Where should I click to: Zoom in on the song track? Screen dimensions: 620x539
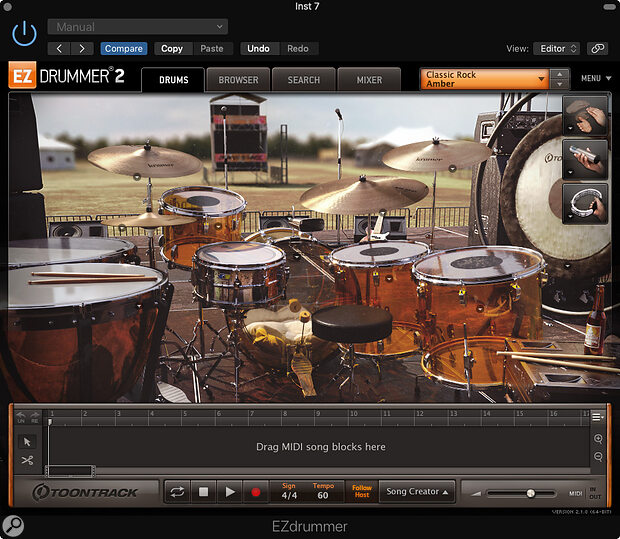[598, 439]
